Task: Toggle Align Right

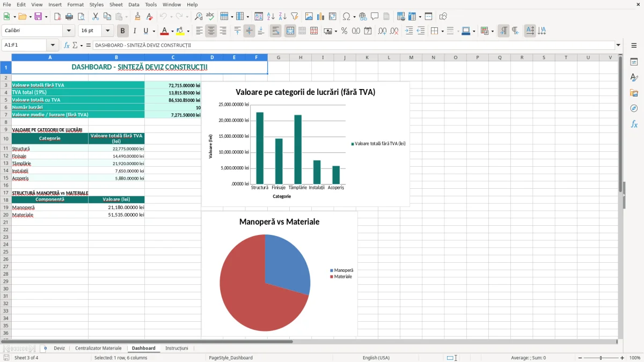Action: point(223,31)
